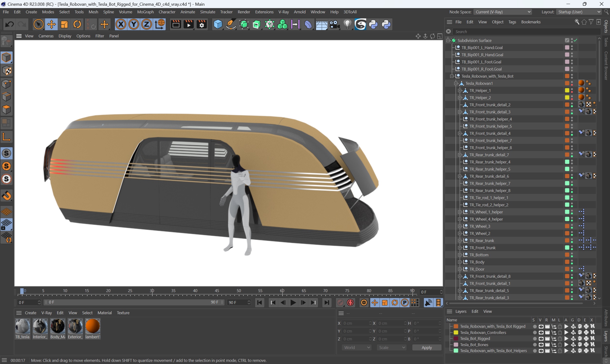Screen dimensions: 610x364
Task: Add Extrude generator icon
Action: pos(257,24)
